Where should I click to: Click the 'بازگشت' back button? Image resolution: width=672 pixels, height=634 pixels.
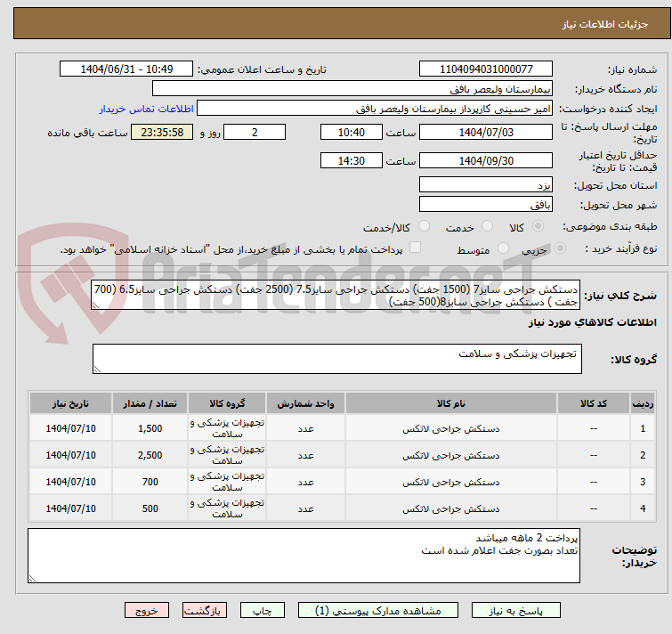click(206, 611)
